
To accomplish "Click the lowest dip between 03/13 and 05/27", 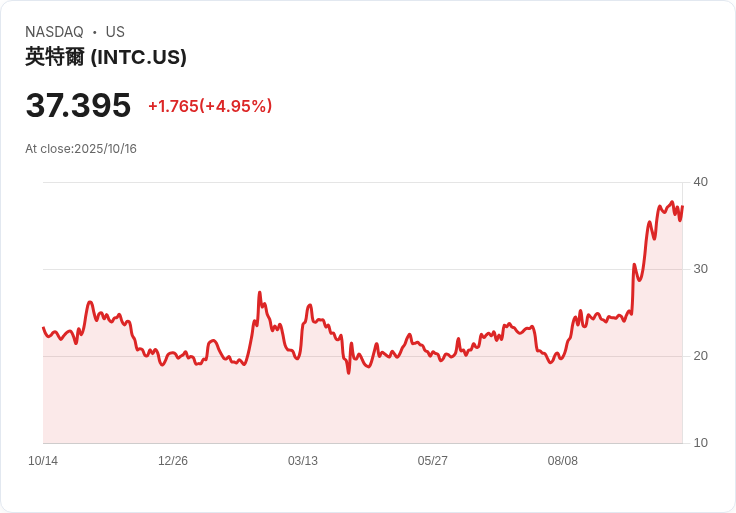I will coord(348,372).
